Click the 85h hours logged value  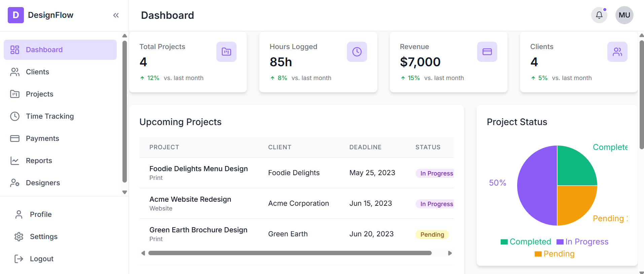pyautogui.click(x=281, y=62)
